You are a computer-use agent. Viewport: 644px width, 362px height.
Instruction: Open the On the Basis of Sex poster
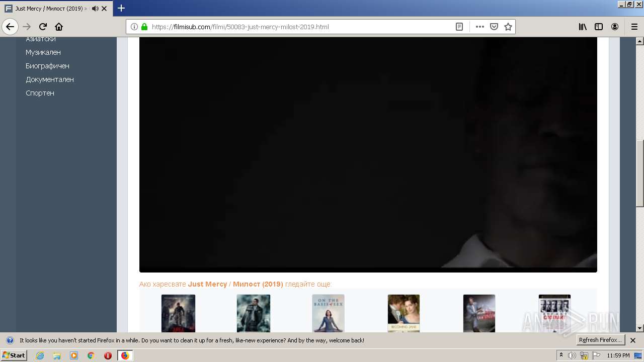(x=328, y=313)
